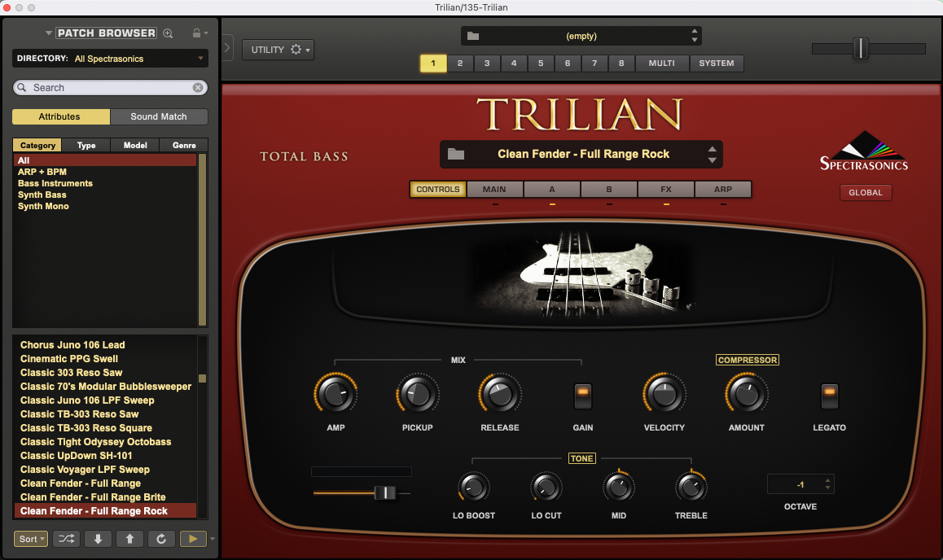Image resolution: width=943 pixels, height=560 pixels.
Task: Open the multi preset folder icon
Action: pos(473,36)
